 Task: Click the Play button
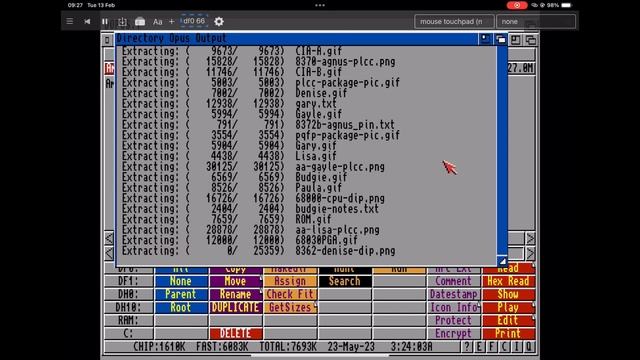click(x=508, y=307)
